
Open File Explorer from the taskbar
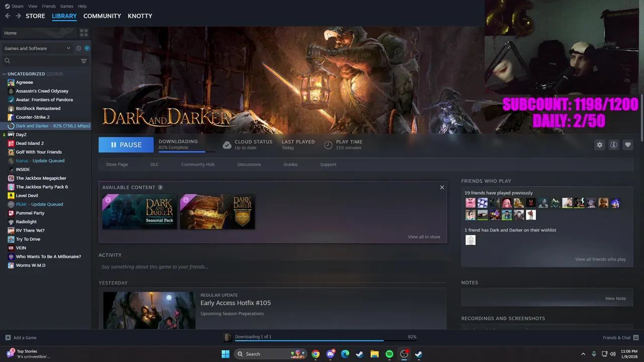(x=374, y=354)
